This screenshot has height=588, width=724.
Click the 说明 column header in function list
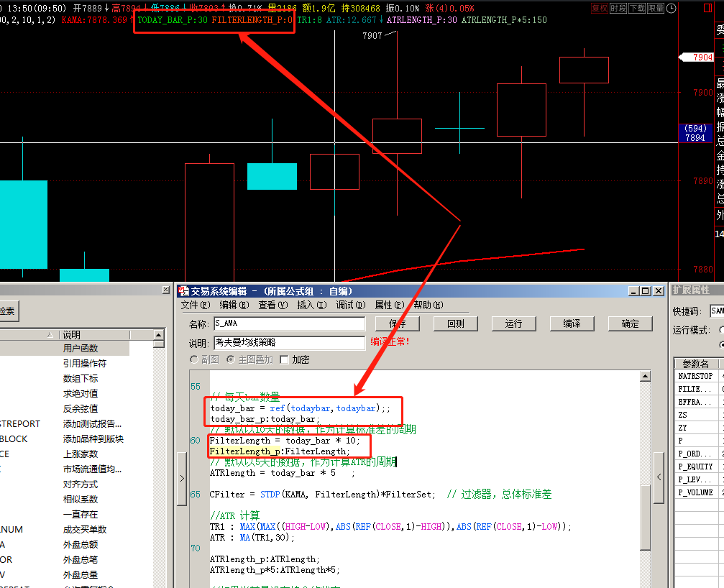95,335
